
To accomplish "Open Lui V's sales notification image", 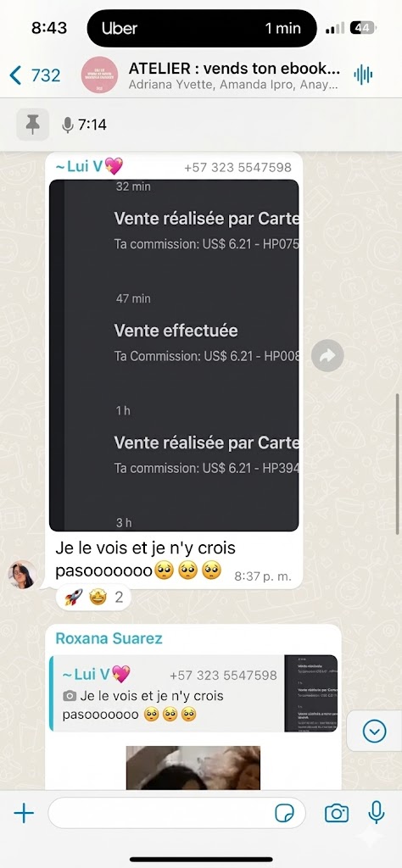I will [174, 355].
